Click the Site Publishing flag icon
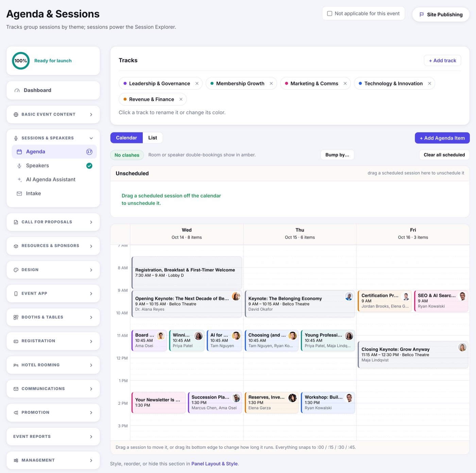This screenshot has height=473, width=476. (x=422, y=15)
